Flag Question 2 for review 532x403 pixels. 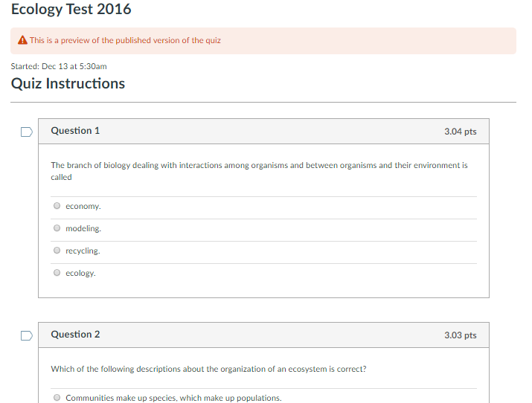pos(26,336)
